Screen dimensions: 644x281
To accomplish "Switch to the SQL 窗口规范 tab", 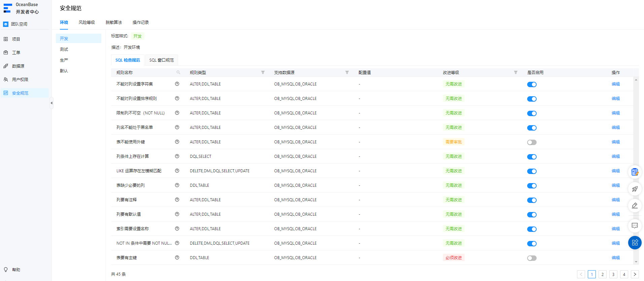I will (x=162, y=60).
